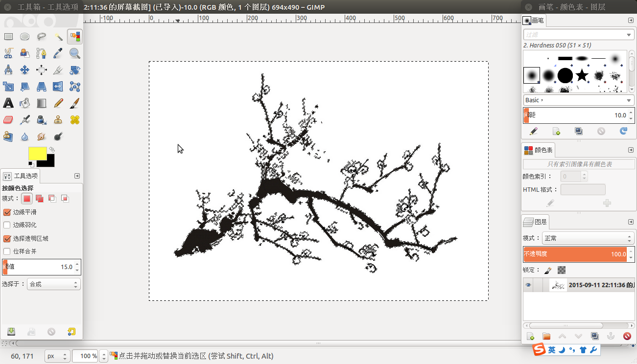Select the Bucket Fill tool
Viewport: 637px width, 364px height.
25,103
